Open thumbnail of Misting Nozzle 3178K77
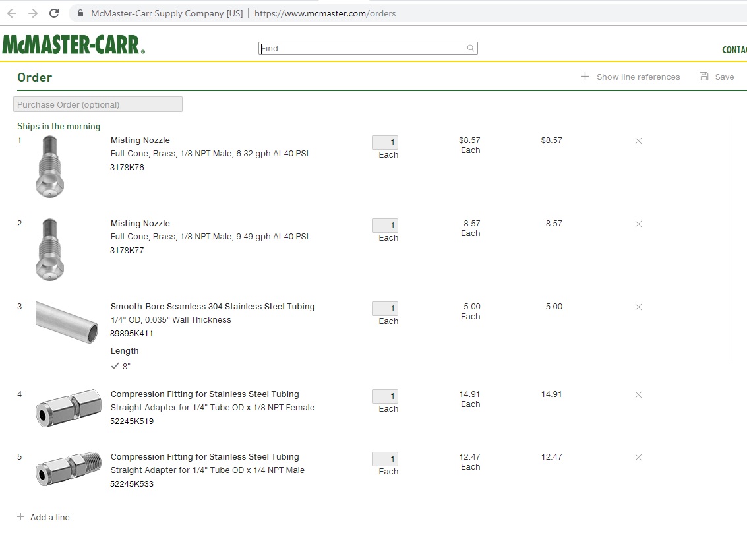Viewport: 747px width, 560px height. tap(49, 250)
